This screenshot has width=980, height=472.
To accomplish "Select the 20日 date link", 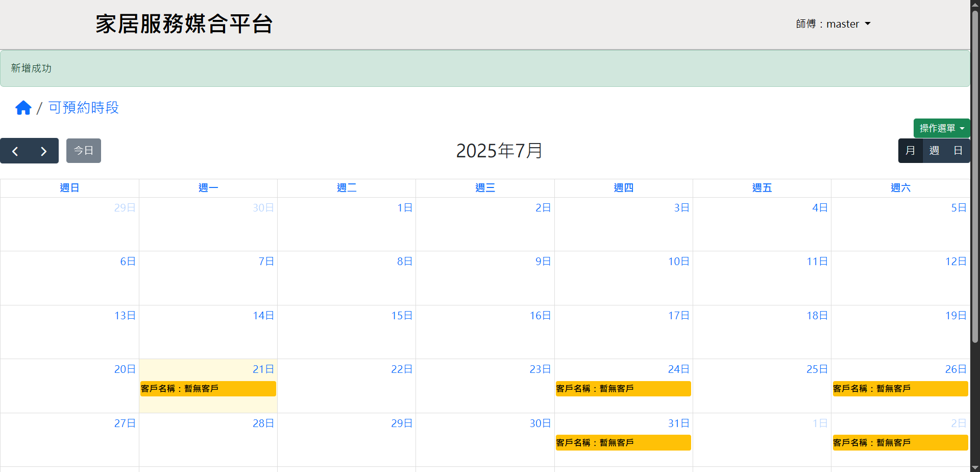I will pyautogui.click(x=125, y=369).
